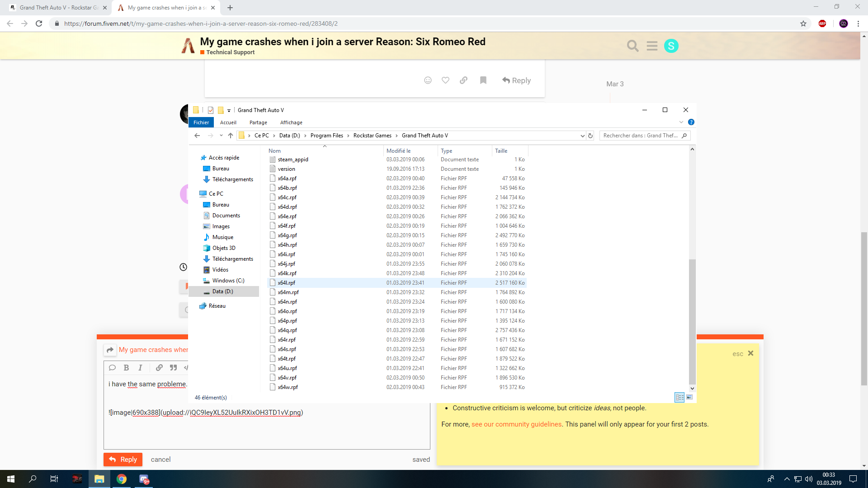Toggle Explorer details view button

coord(679,397)
